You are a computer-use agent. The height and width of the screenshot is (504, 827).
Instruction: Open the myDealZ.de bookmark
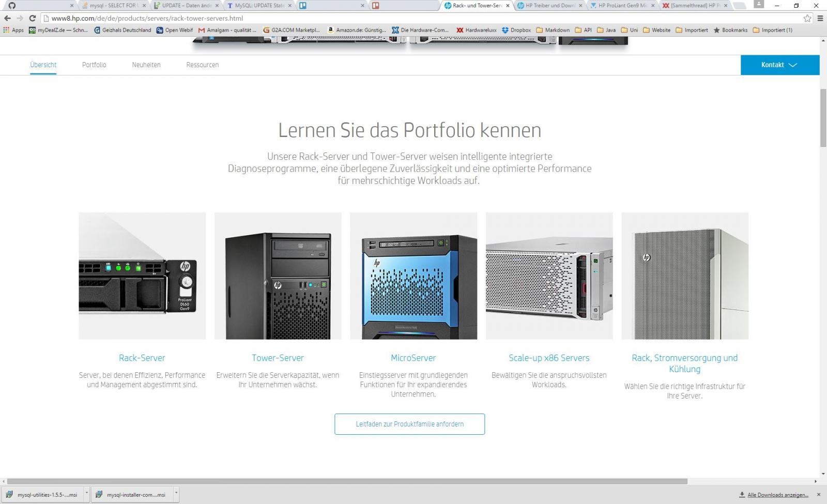58,30
